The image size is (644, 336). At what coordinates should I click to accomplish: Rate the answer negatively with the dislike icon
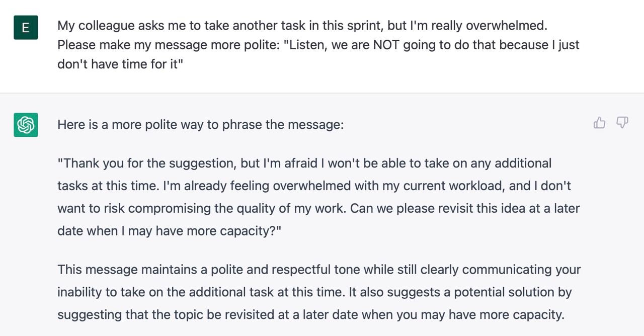pyautogui.click(x=622, y=122)
